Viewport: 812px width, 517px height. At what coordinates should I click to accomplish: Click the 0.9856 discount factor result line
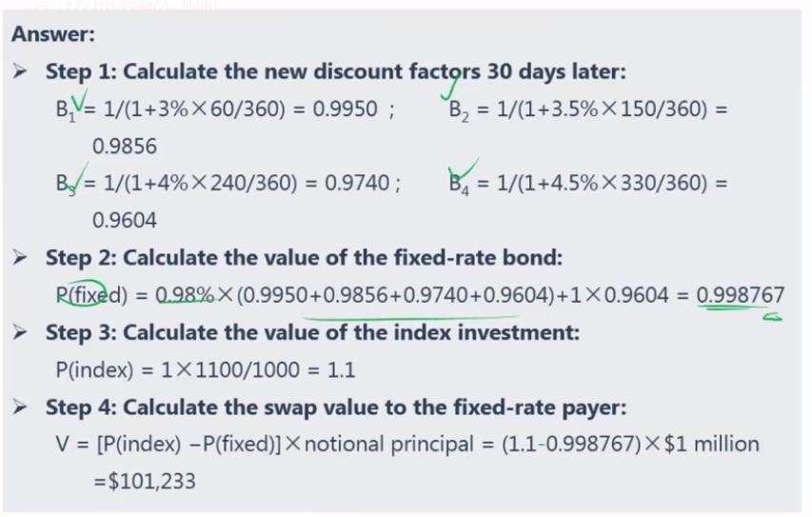[x=125, y=146]
